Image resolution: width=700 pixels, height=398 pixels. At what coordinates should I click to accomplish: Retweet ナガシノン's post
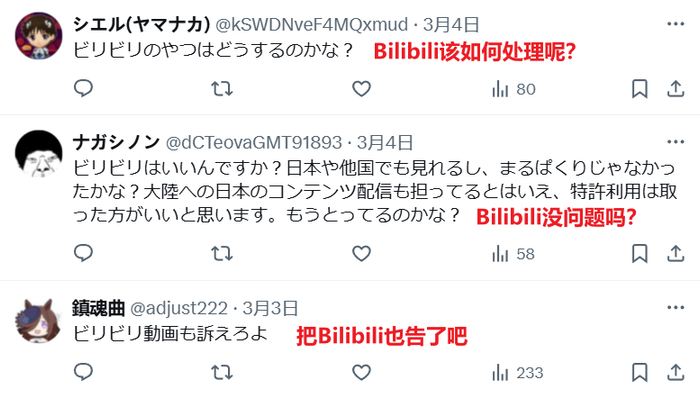point(222,254)
